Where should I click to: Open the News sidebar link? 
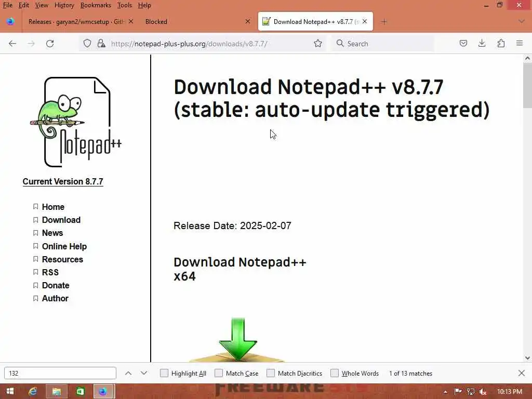(x=52, y=233)
